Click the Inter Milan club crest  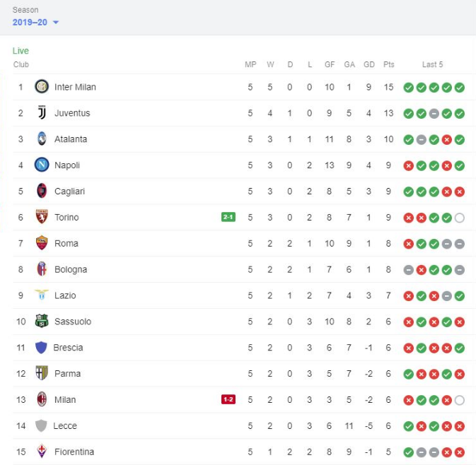pos(42,87)
